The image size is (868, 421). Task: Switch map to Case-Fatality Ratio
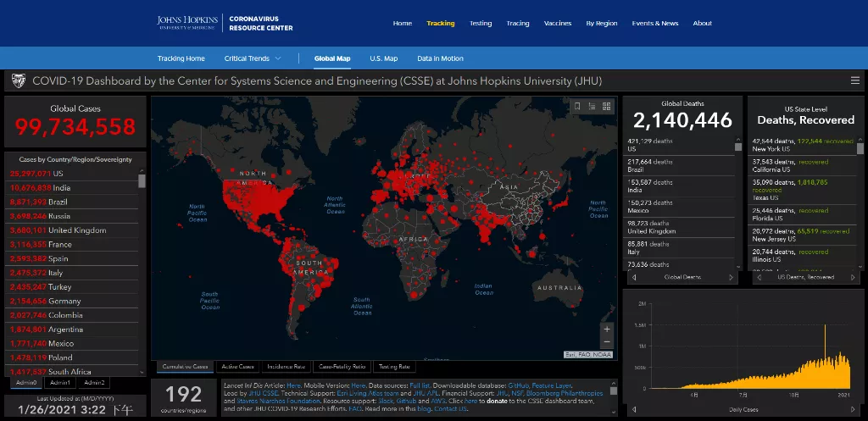(x=342, y=366)
